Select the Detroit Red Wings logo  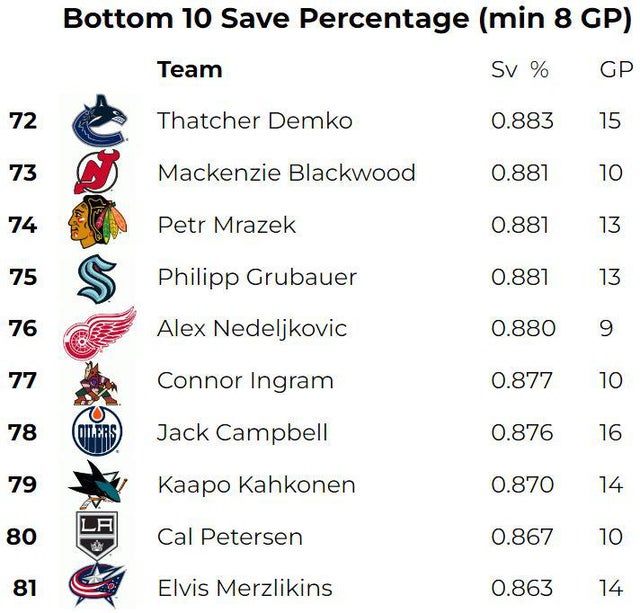point(98,331)
